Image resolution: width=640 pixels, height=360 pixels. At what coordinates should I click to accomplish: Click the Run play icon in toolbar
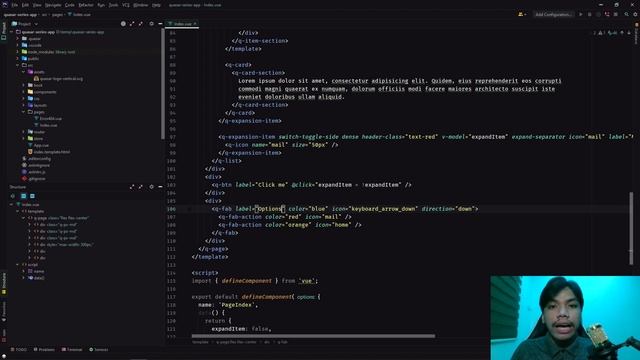(x=581, y=14)
